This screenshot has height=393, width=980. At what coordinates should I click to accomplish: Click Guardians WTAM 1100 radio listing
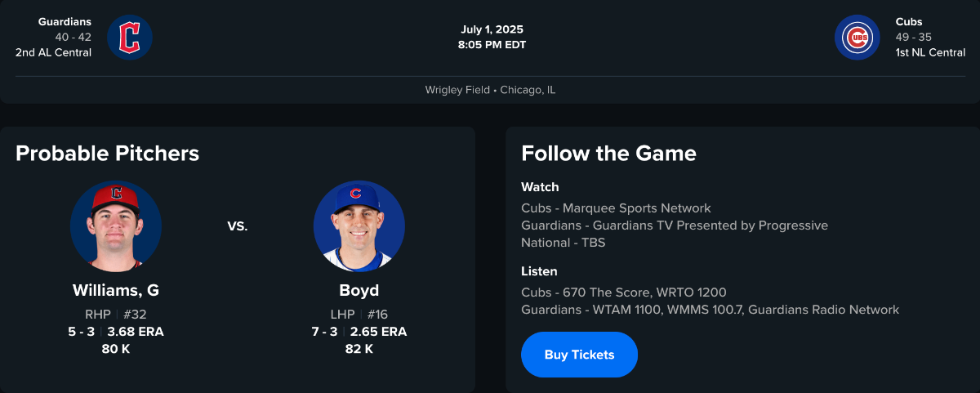pos(710,310)
